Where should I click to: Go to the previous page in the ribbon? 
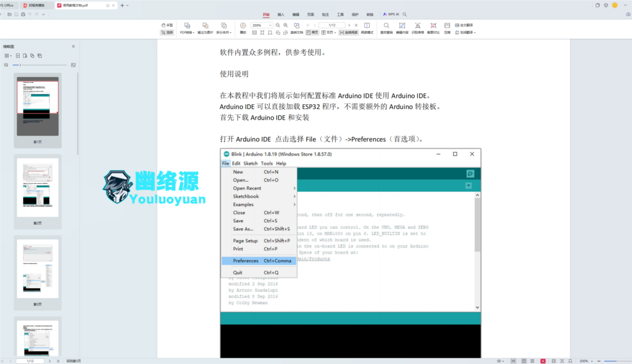(315, 25)
